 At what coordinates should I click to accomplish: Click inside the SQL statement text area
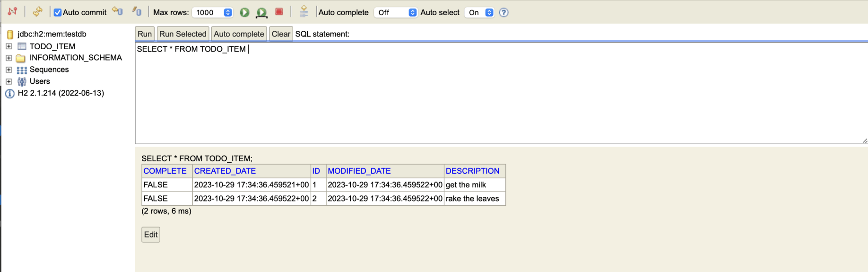tap(473, 95)
